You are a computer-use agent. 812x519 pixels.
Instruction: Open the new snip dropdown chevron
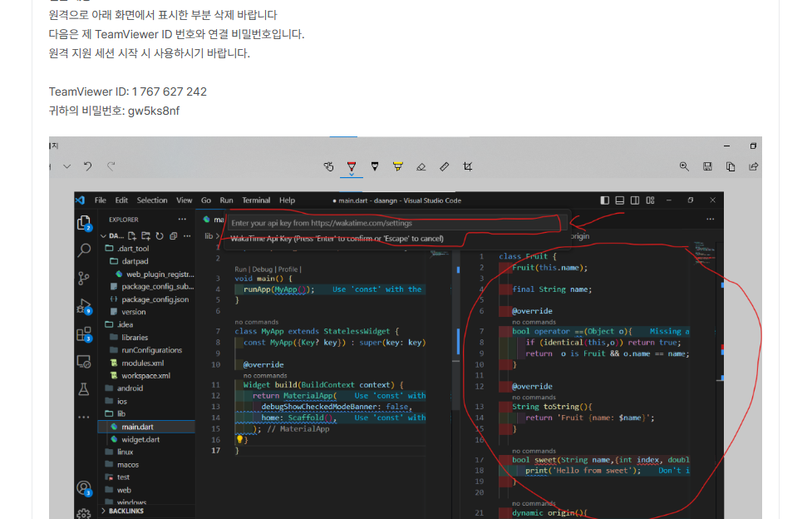tap(66, 166)
